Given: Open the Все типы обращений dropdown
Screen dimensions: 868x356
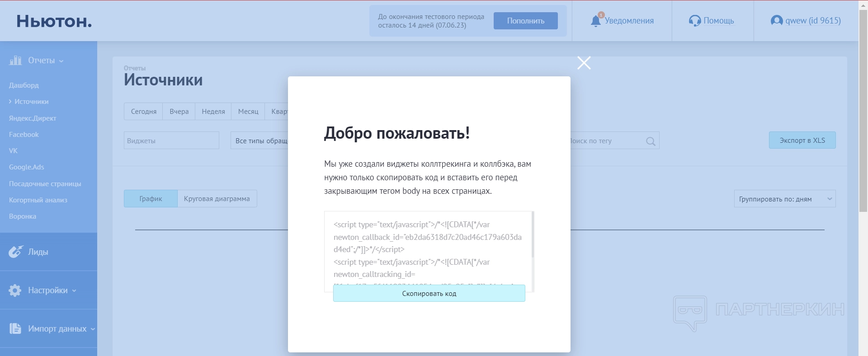Looking at the screenshot, I should 259,141.
